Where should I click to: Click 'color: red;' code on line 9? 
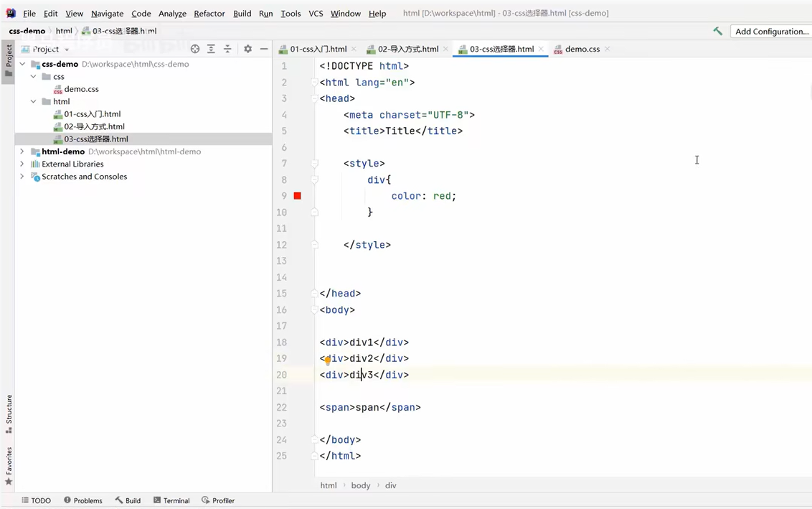click(x=424, y=196)
